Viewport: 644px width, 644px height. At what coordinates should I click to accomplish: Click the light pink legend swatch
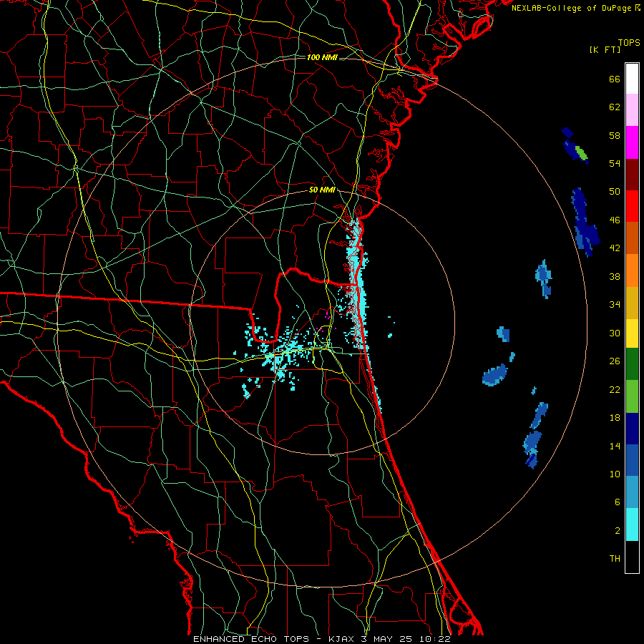coord(632,110)
